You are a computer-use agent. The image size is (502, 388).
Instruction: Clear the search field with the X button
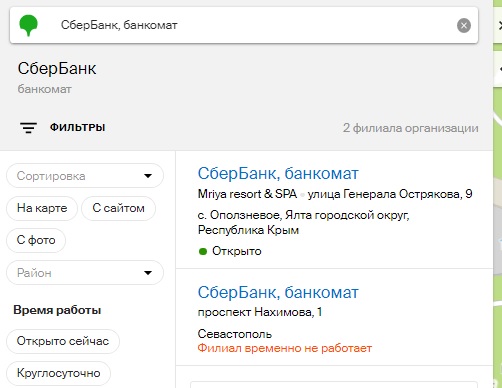click(x=464, y=26)
